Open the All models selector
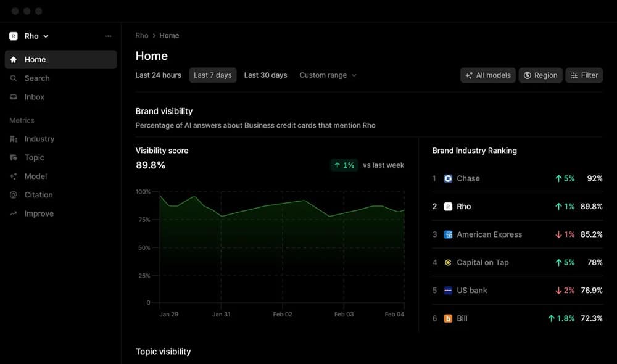Viewport: 617px width, 364px height. click(x=488, y=75)
